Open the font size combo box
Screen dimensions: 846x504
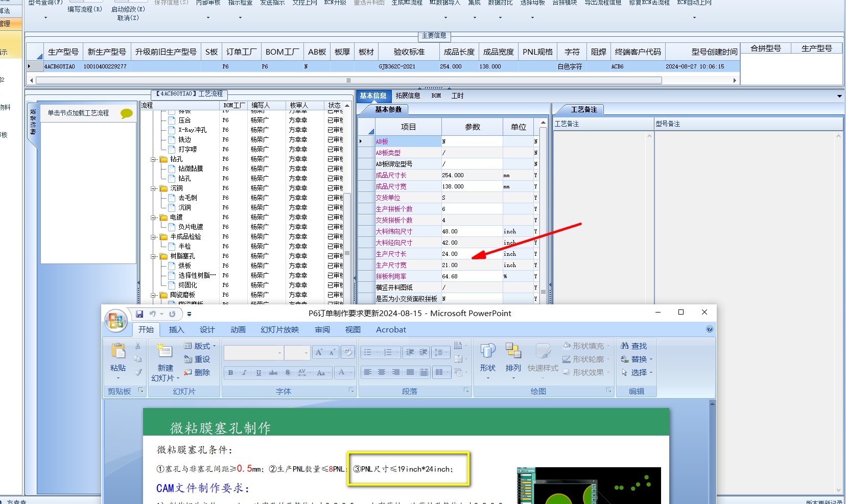(x=297, y=352)
